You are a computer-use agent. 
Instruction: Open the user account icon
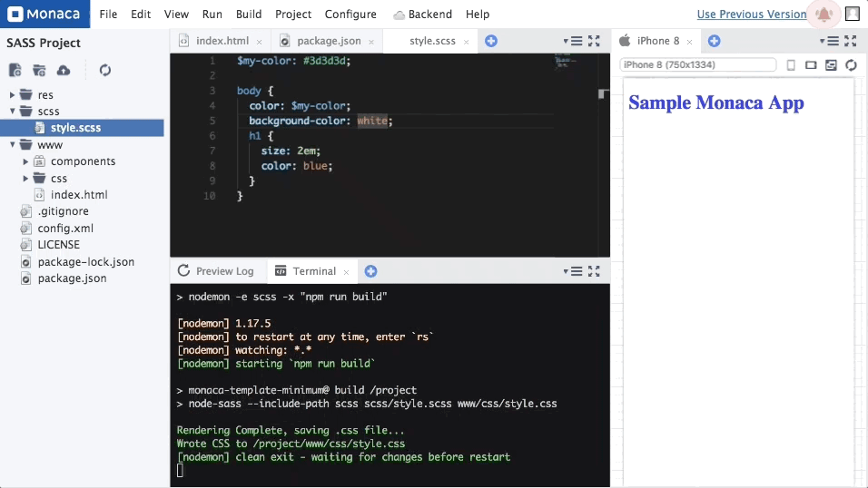tap(853, 14)
